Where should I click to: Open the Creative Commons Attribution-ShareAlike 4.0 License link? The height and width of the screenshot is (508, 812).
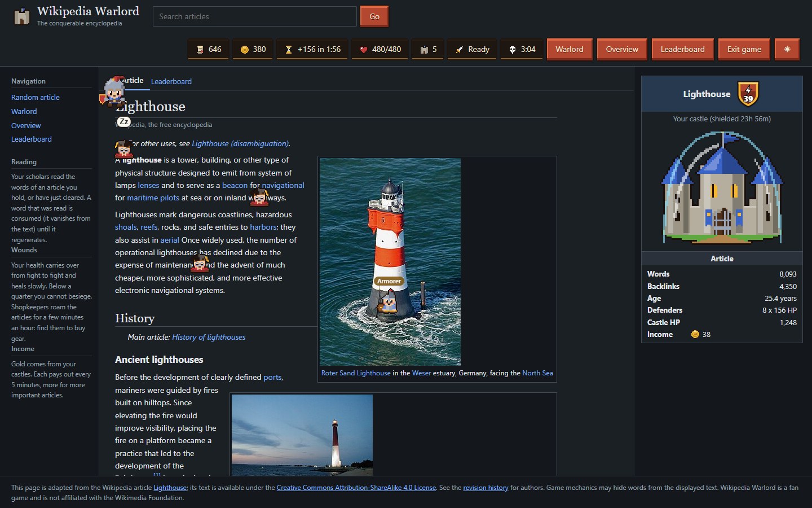(356, 488)
